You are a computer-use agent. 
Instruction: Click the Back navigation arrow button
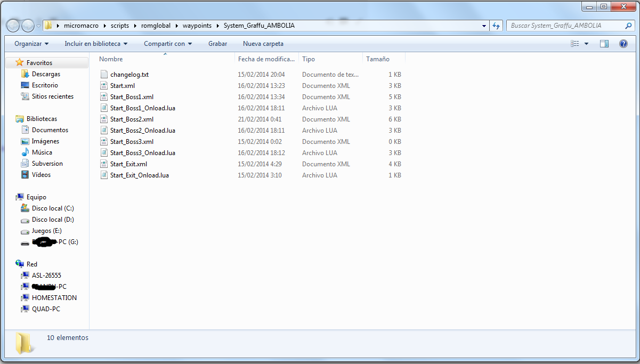coord(13,26)
